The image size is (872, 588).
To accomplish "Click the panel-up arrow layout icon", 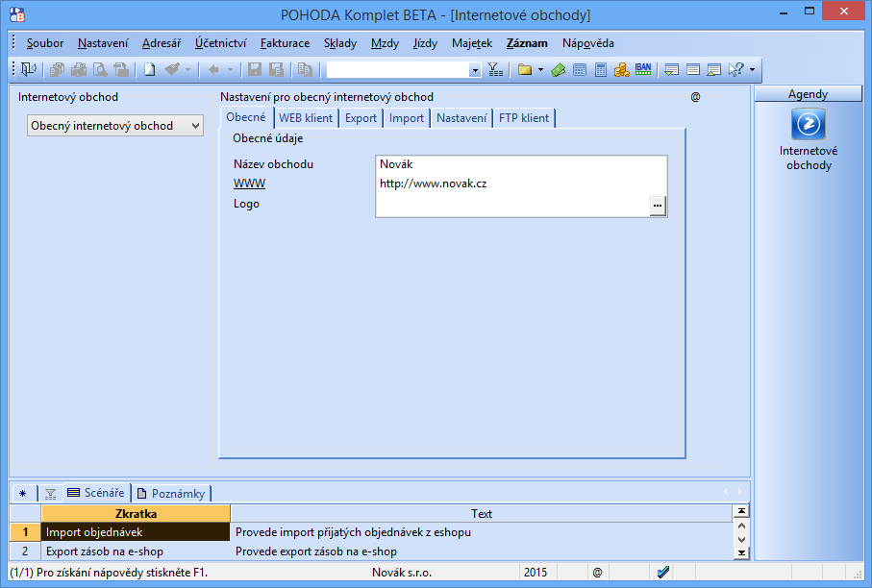I will tap(714, 69).
